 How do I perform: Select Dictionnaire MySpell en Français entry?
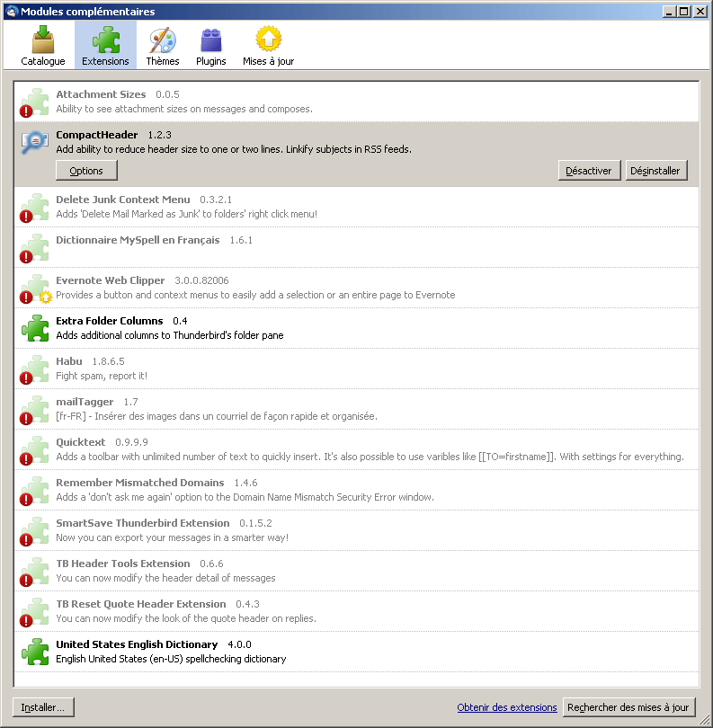coord(138,240)
